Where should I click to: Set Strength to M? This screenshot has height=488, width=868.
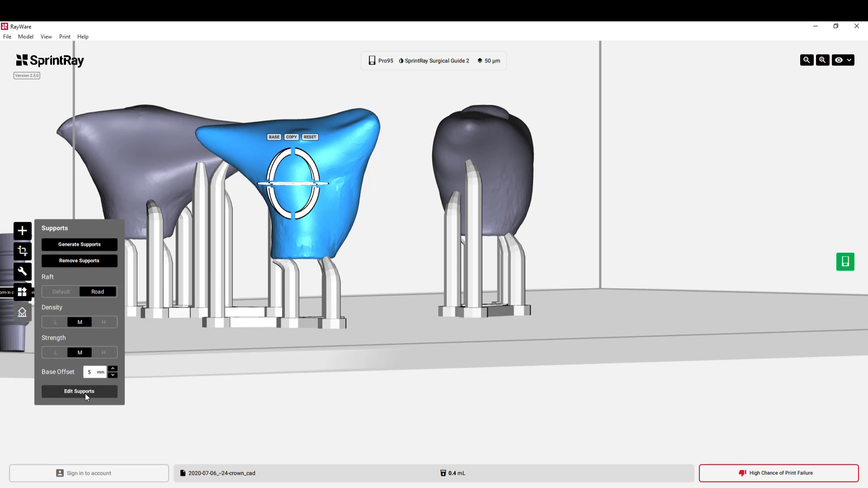click(x=80, y=352)
